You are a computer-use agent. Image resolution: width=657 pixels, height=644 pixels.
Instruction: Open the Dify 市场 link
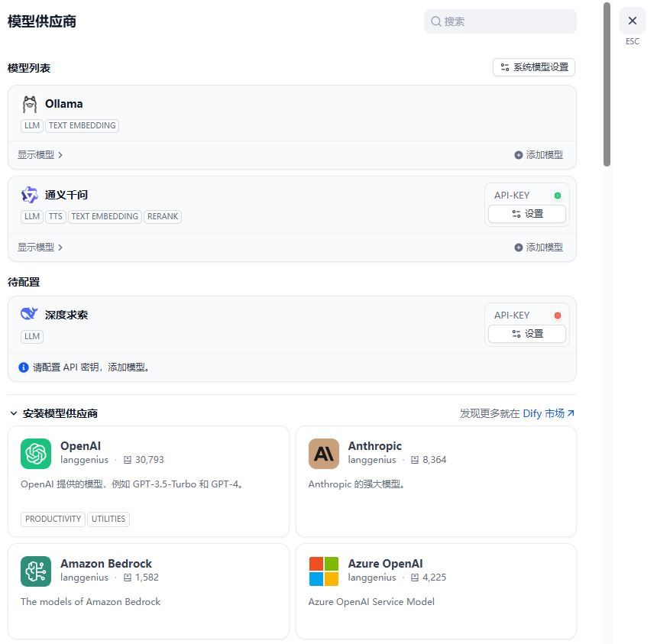click(x=548, y=413)
